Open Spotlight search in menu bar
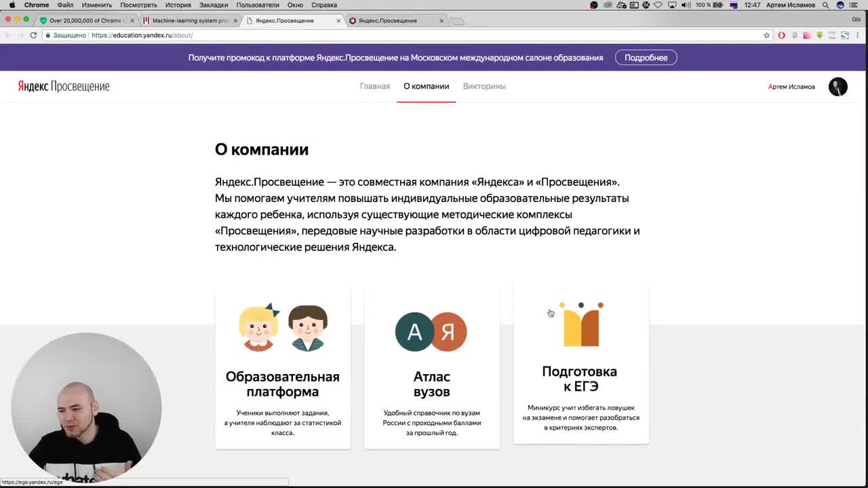This screenshot has width=868, height=488. [x=825, y=5]
